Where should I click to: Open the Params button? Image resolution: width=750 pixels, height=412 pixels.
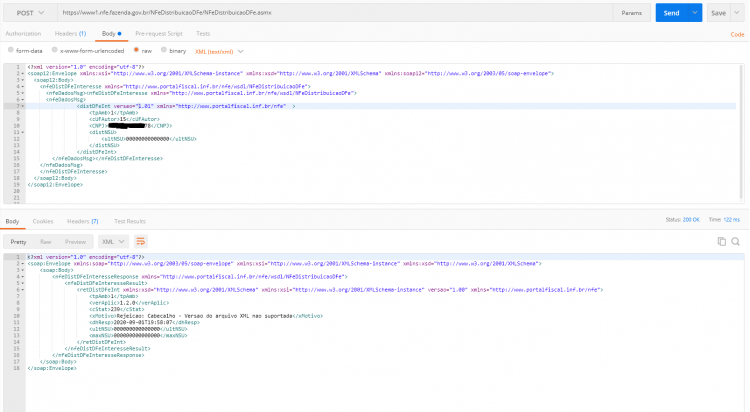coord(631,13)
